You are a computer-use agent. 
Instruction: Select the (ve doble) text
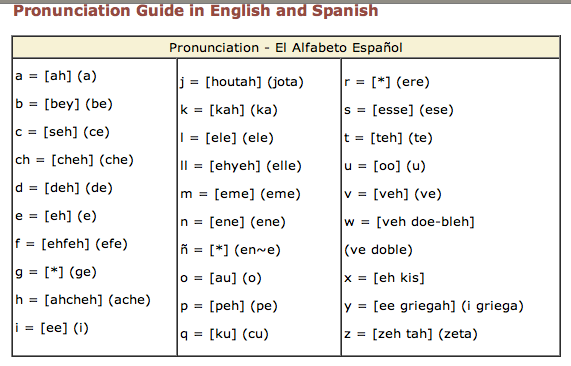(x=378, y=250)
